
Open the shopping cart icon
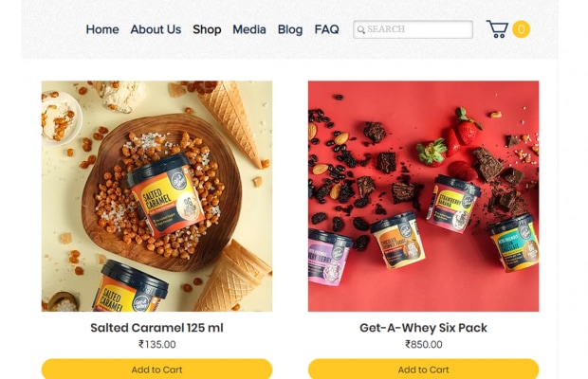(x=497, y=29)
